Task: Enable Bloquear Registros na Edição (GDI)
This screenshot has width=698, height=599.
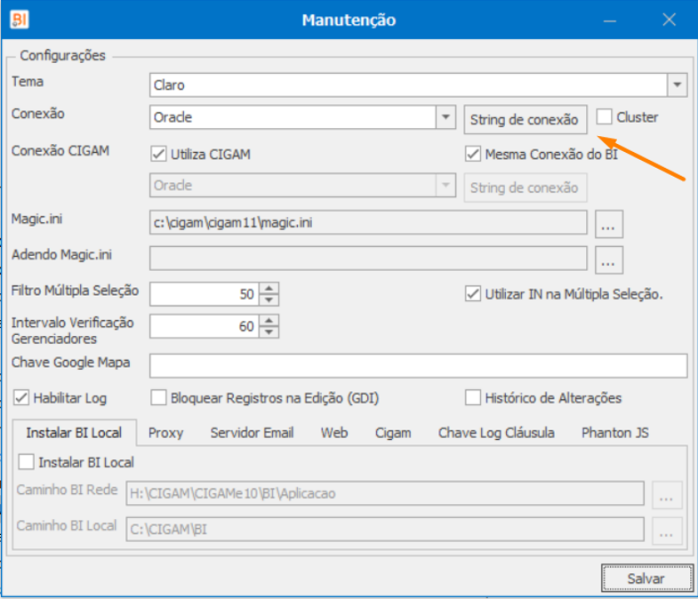Action: pyautogui.click(x=159, y=397)
